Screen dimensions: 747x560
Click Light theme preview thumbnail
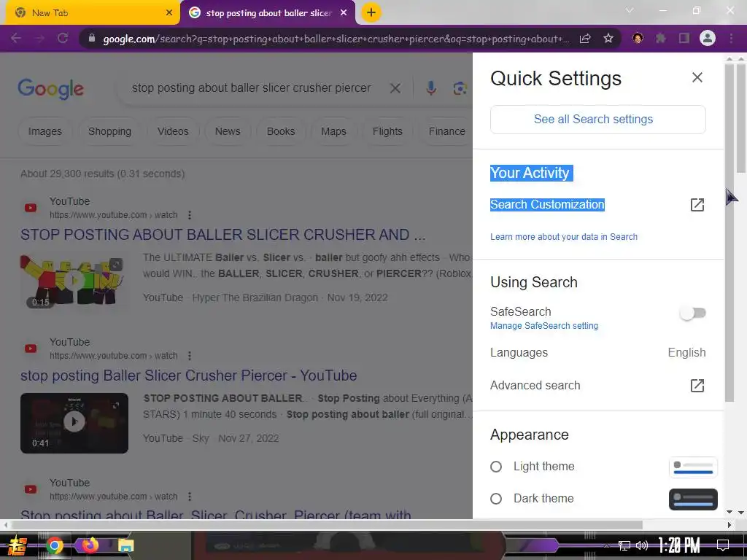(x=693, y=467)
